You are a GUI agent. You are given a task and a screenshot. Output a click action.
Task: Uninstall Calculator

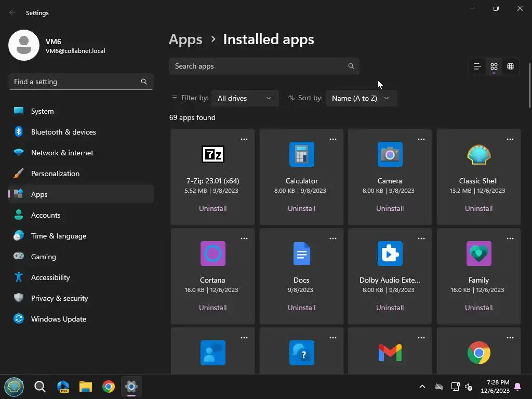point(302,208)
